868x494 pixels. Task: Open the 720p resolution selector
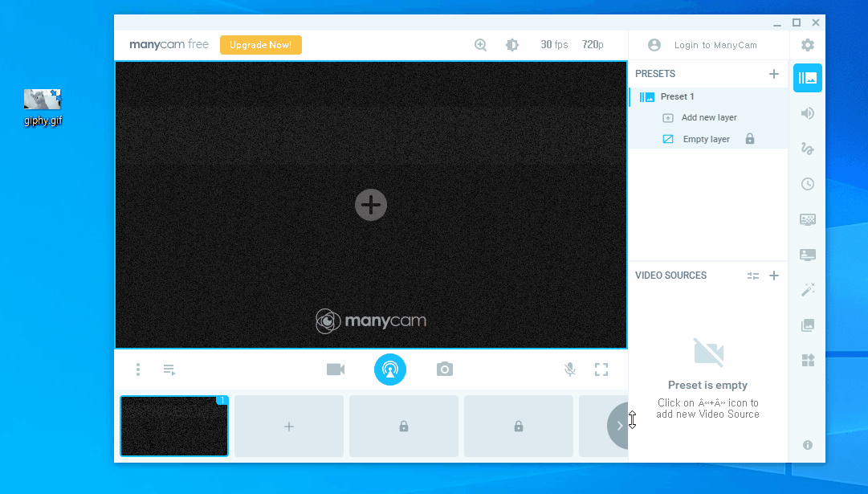(593, 44)
